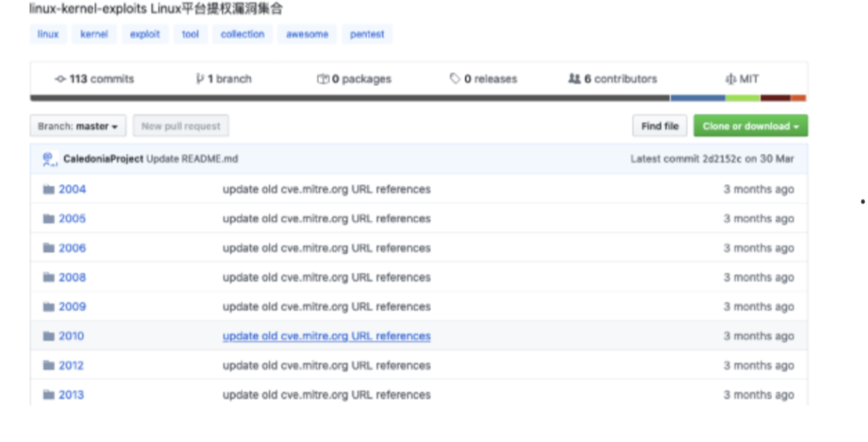Viewport: 868px width, 442px height.
Task: Click '3 months ago' in 2009 row
Action: [759, 307]
